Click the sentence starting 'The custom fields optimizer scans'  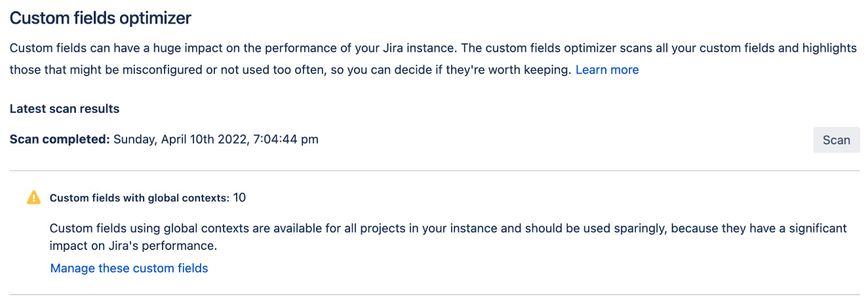point(656,49)
